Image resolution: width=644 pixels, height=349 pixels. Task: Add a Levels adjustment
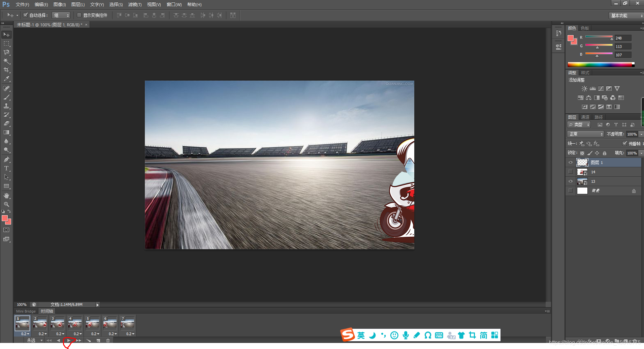tap(593, 88)
